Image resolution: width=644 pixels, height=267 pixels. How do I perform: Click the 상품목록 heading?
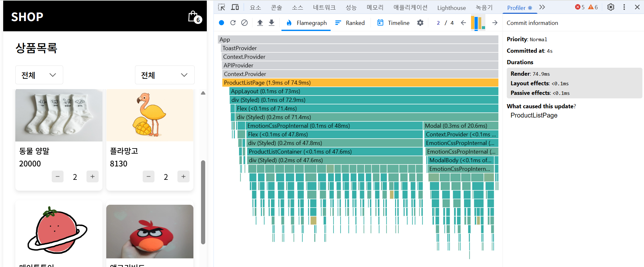coord(36,48)
